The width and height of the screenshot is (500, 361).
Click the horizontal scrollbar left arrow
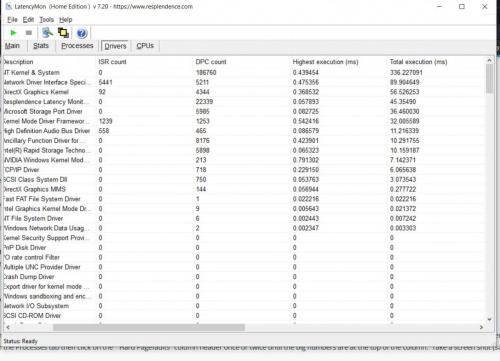pos(8,327)
